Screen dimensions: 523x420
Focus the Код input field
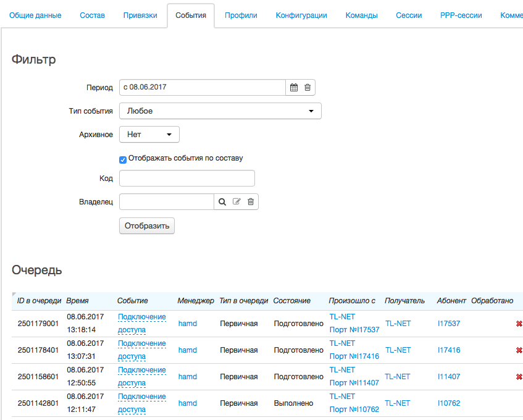(x=186, y=178)
